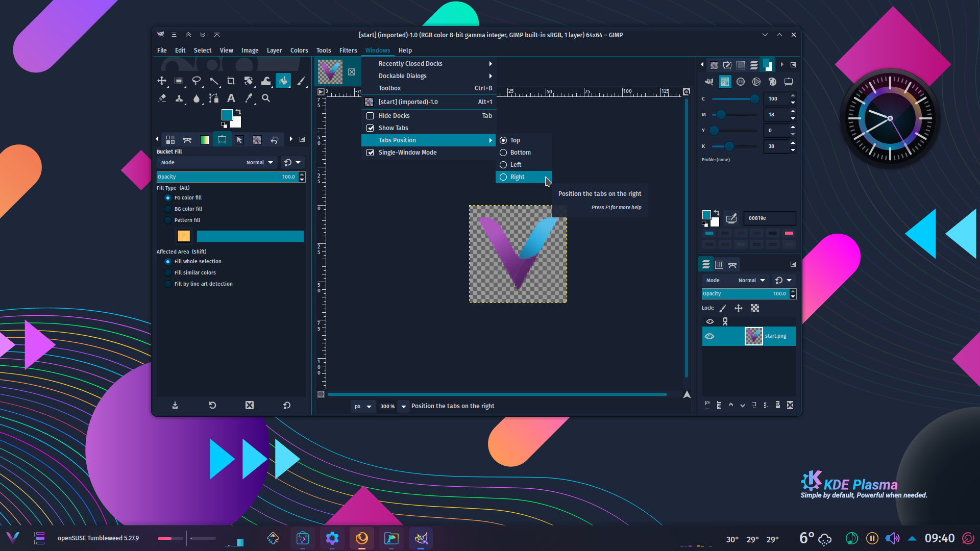Swap foreground and background colors in toolbox
This screenshot has width=980, height=551.
coord(238,112)
